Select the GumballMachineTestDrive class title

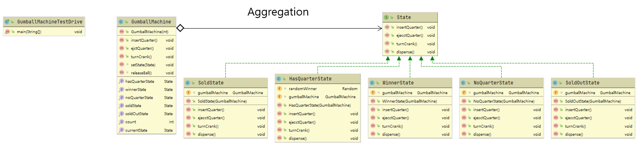coord(50,22)
